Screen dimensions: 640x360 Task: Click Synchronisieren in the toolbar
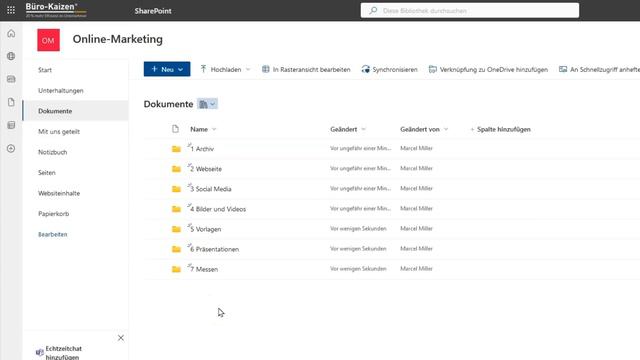389,69
